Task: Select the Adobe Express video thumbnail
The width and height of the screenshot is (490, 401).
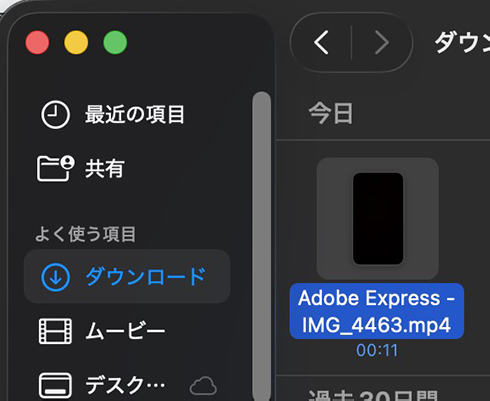Action: [378, 218]
